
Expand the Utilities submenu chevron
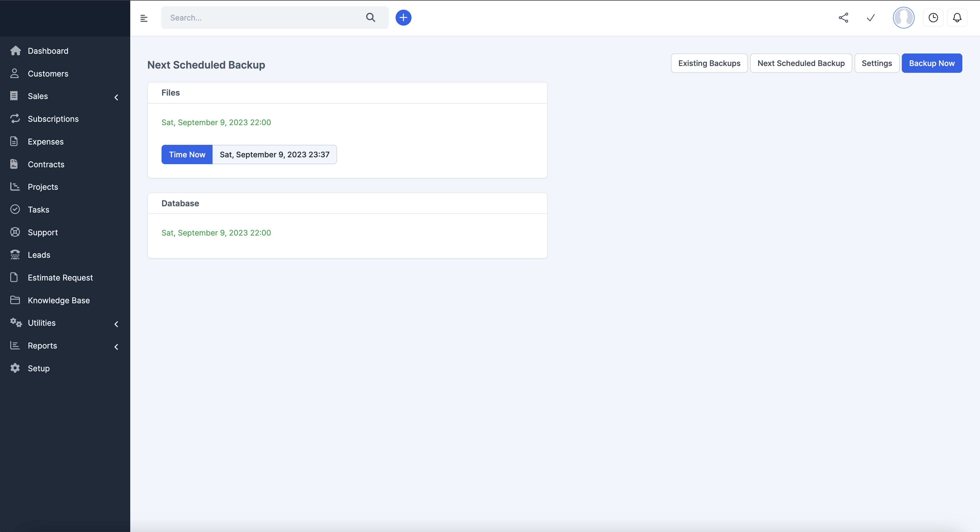(x=116, y=324)
